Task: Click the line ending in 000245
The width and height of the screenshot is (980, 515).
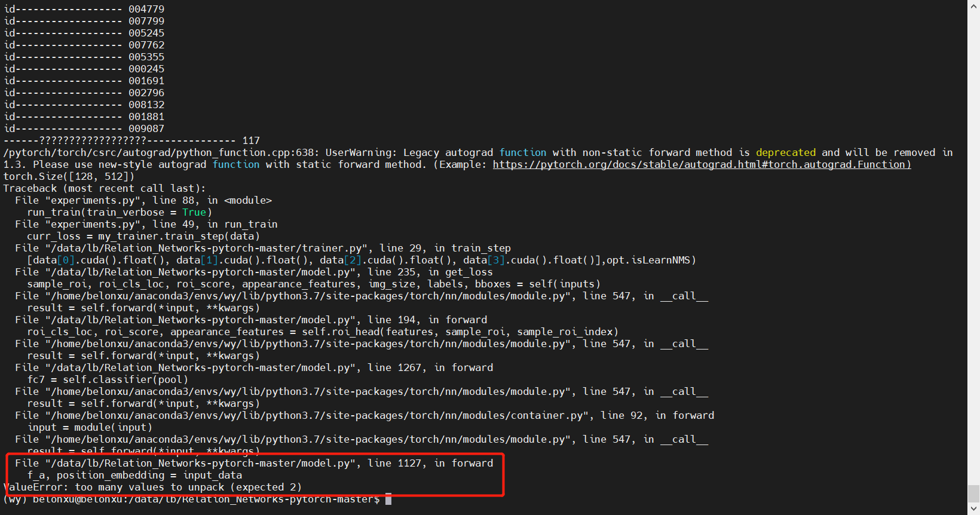Action: point(84,69)
